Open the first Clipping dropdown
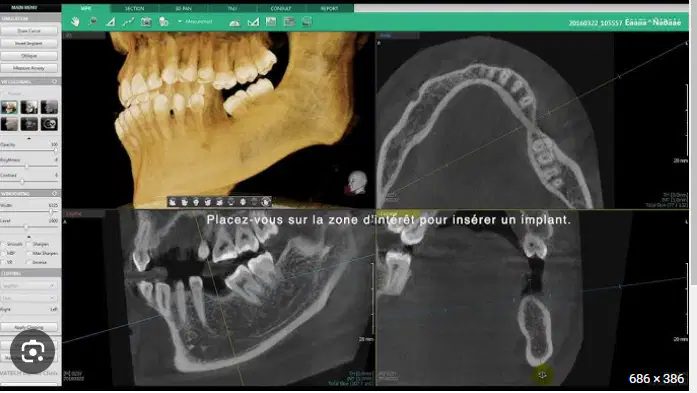The height and width of the screenshot is (393, 697). tap(29, 285)
